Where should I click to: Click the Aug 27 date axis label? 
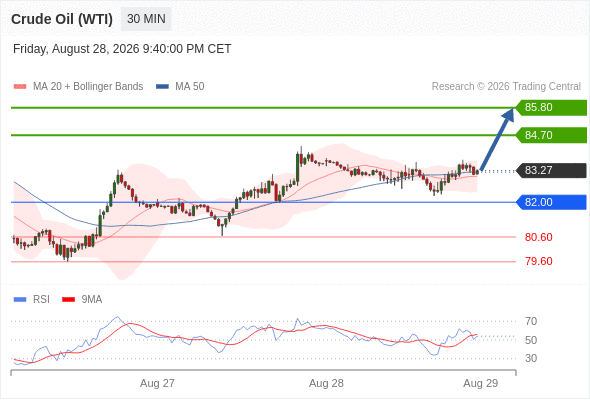click(x=157, y=383)
